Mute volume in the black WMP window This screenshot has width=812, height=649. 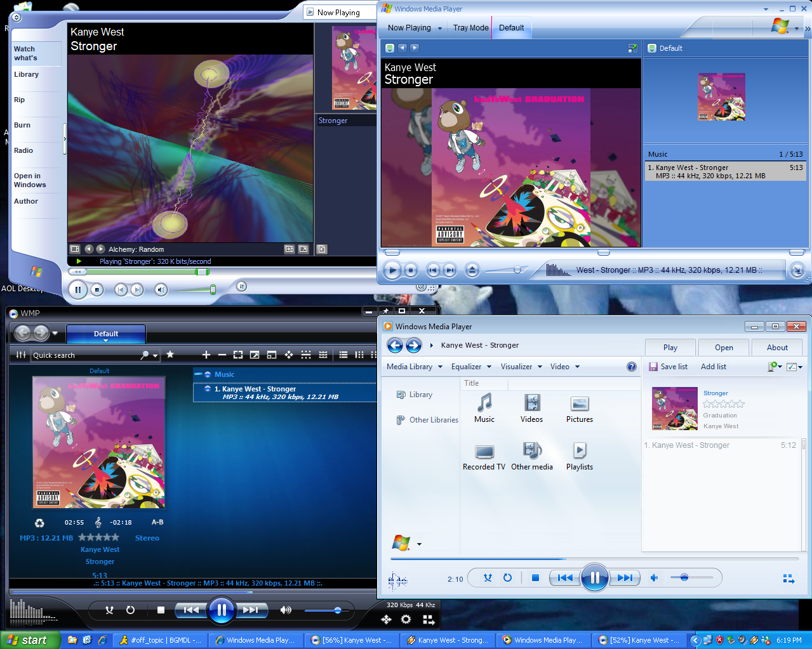286,610
